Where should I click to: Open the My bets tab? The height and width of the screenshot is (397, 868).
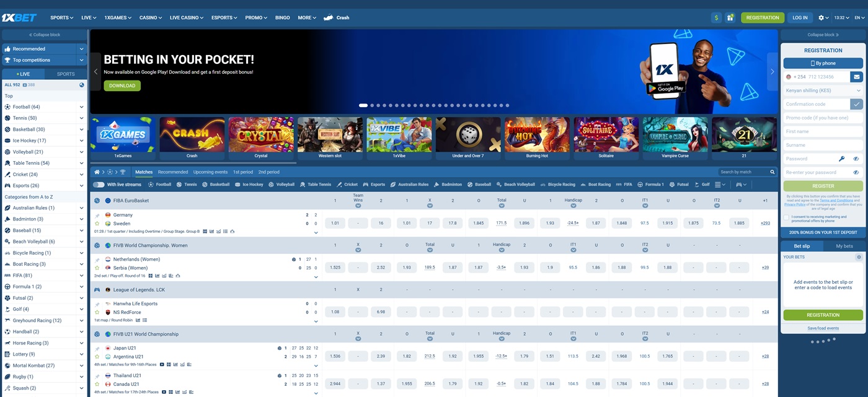tap(844, 246)
